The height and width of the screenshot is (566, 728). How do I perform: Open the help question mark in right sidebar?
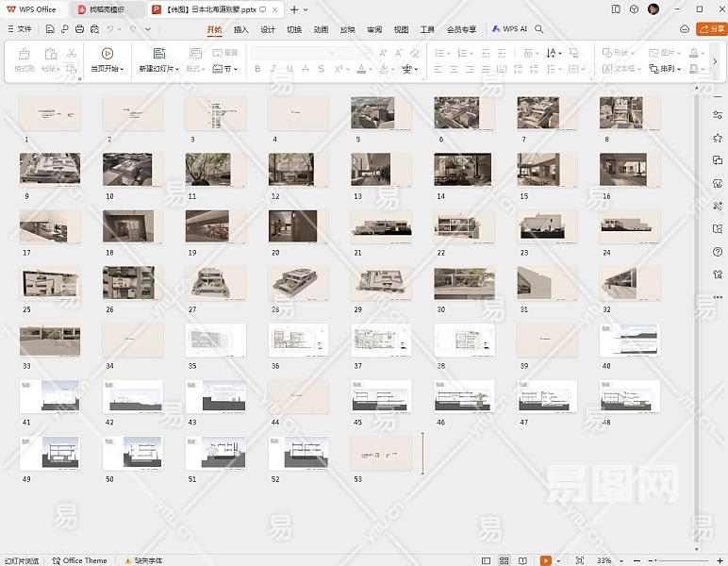(x=718, y=253)
